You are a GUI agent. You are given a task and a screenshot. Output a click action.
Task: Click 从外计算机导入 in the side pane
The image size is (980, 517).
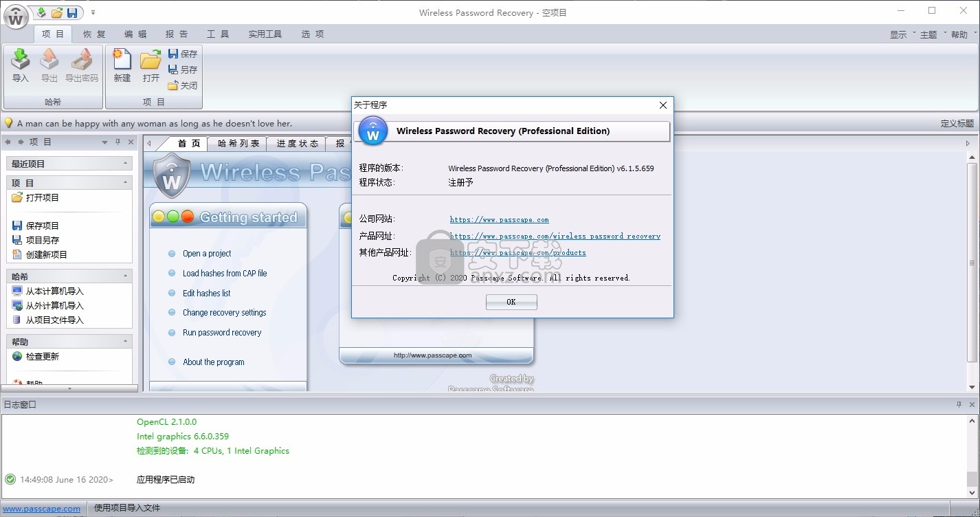(48, 305)
